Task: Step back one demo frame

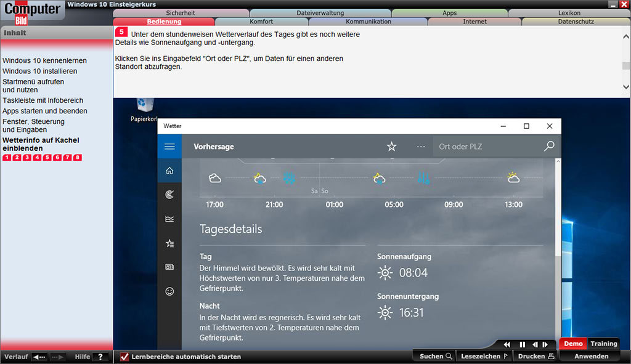Action: click(535, 344)
